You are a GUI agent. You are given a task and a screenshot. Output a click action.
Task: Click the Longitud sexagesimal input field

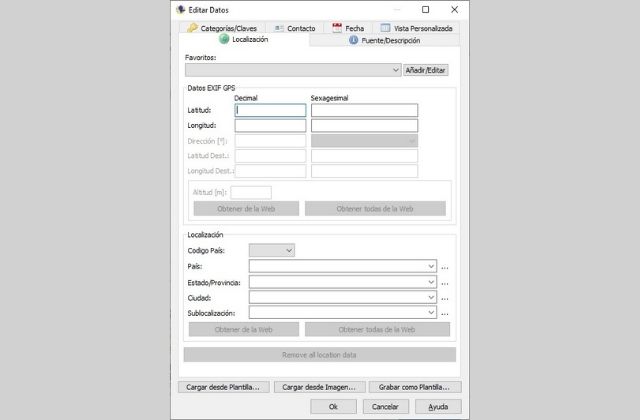point(364,126)
